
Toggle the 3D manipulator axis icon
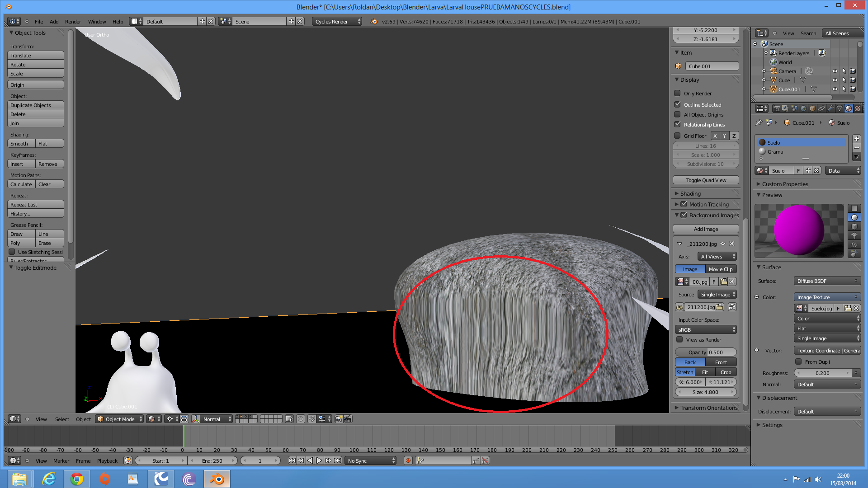pos(196,419)
